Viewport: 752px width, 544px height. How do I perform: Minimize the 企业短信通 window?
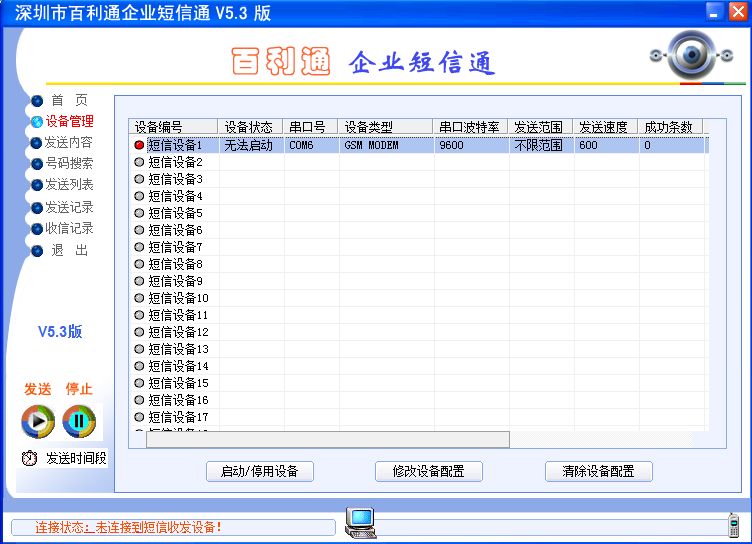click(715, 12)
